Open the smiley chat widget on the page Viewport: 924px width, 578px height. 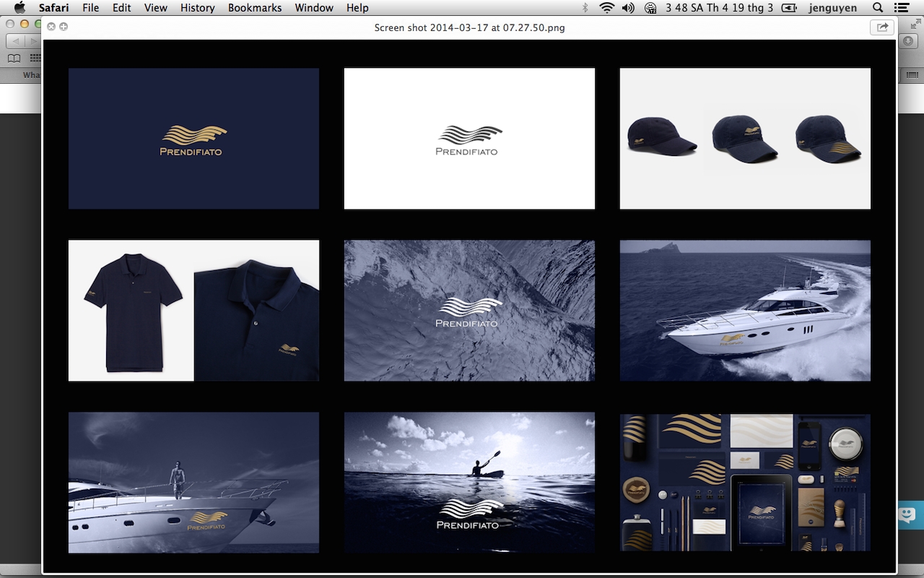(x=909, y=515)
